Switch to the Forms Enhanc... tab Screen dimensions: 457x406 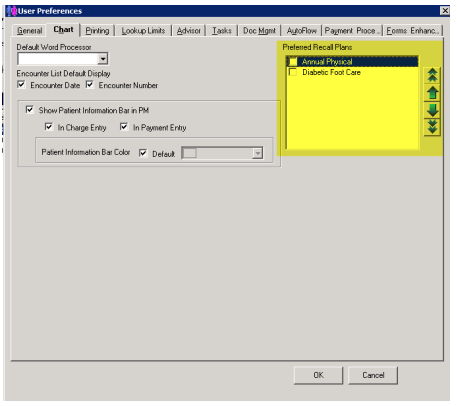pyautogui.click(x=413, y=31)
